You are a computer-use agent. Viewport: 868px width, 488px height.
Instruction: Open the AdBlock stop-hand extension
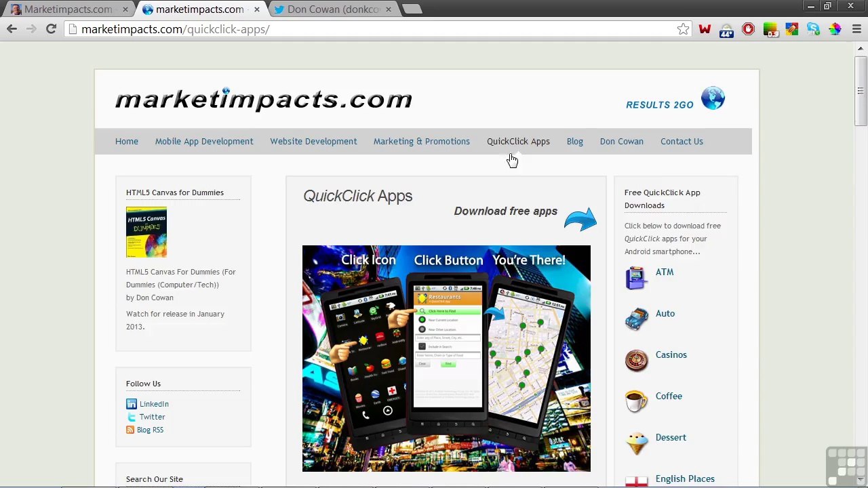[748, 29]
